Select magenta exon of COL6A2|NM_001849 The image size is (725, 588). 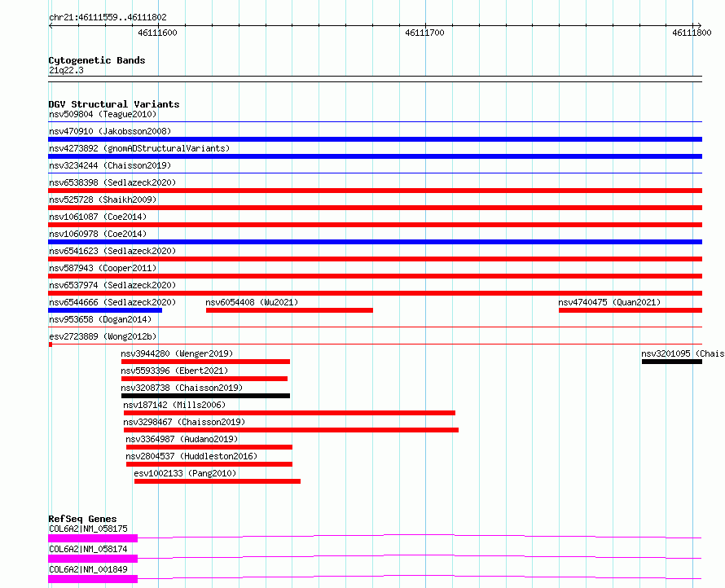[x=93, y=579]
